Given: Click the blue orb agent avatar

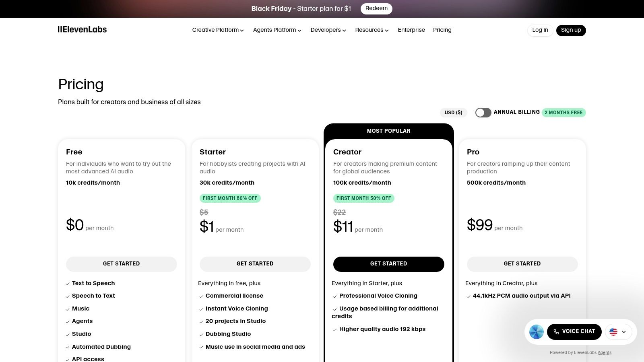Looking at the screenshot, I should 536,331.
